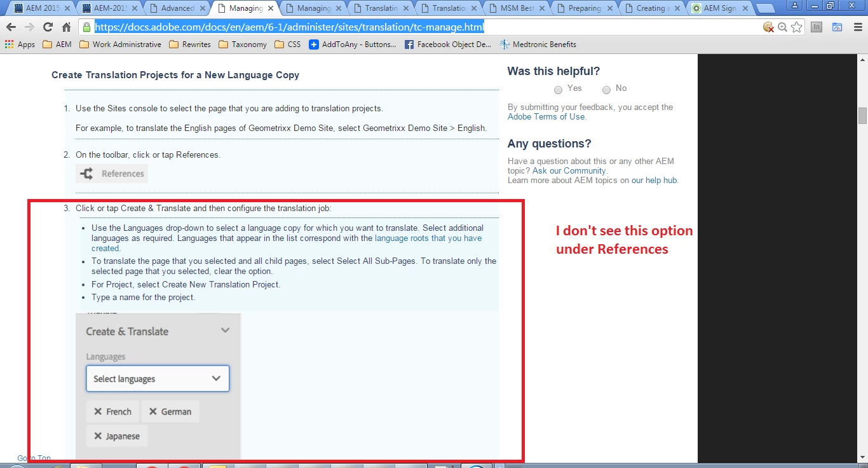Viewport: 868px width, 468px height.
Task: Reload the current page
Action: coord(48,27)
